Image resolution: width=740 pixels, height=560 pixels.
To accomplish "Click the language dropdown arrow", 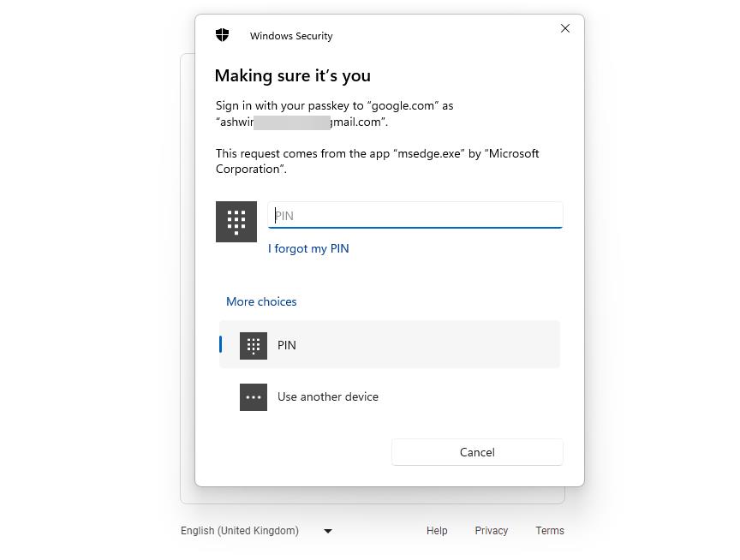I will [328, 531].
